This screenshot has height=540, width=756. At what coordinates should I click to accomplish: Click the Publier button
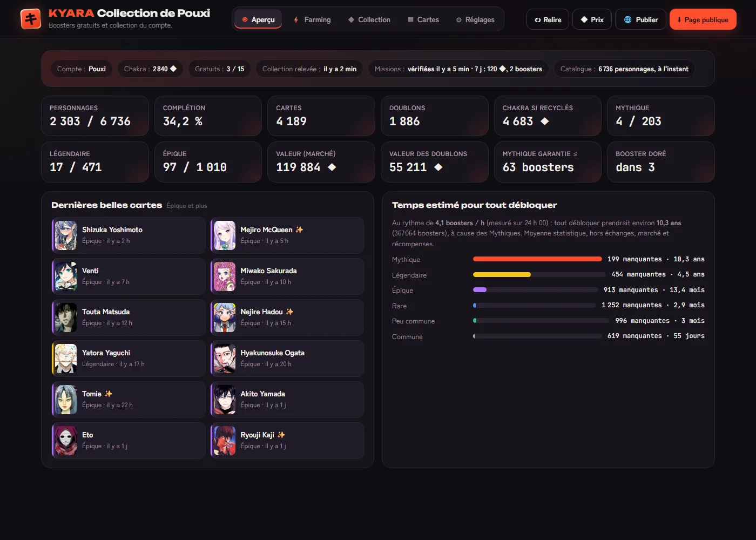tap(640, 19)
